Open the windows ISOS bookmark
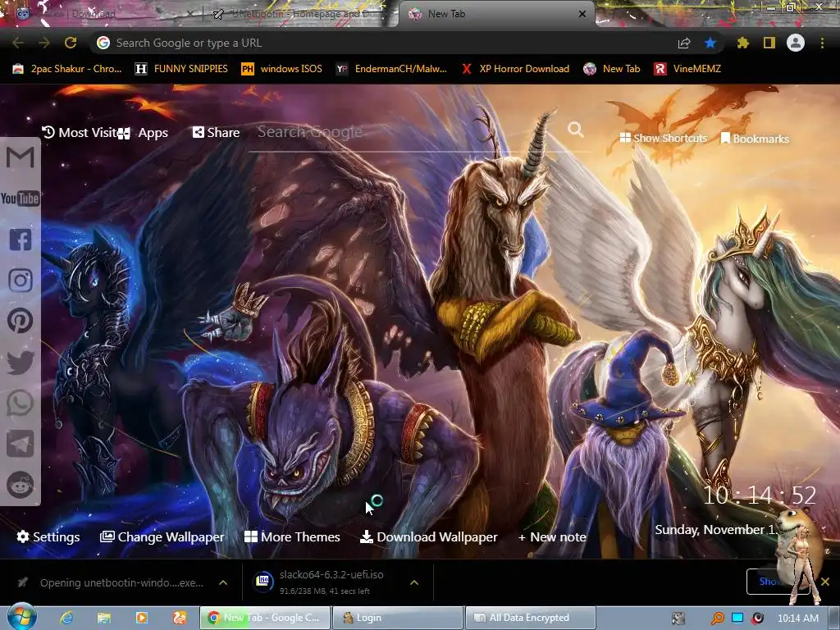This screenshot has width=840, height=630. 282,69
